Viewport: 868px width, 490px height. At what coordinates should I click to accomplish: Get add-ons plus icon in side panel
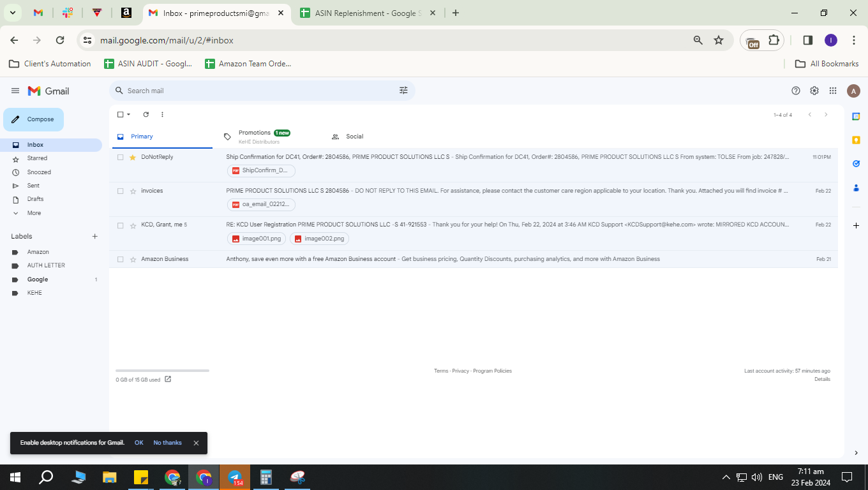856,225
